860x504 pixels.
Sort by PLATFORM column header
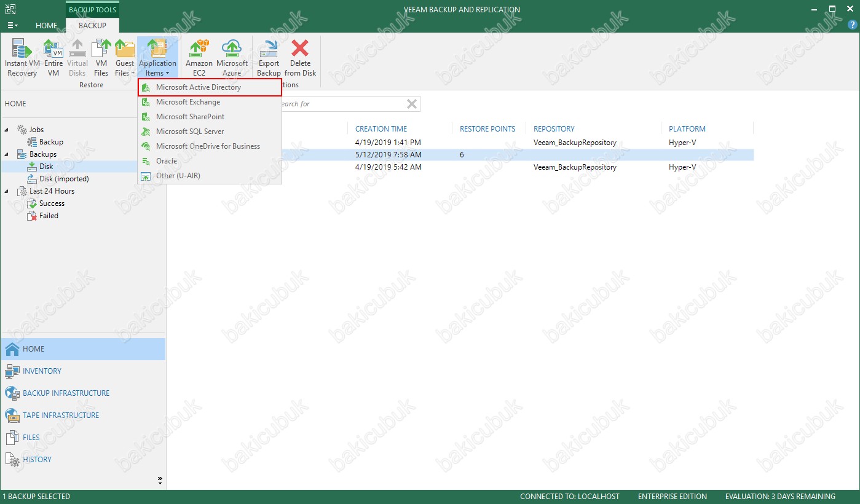tap(687, 129)
